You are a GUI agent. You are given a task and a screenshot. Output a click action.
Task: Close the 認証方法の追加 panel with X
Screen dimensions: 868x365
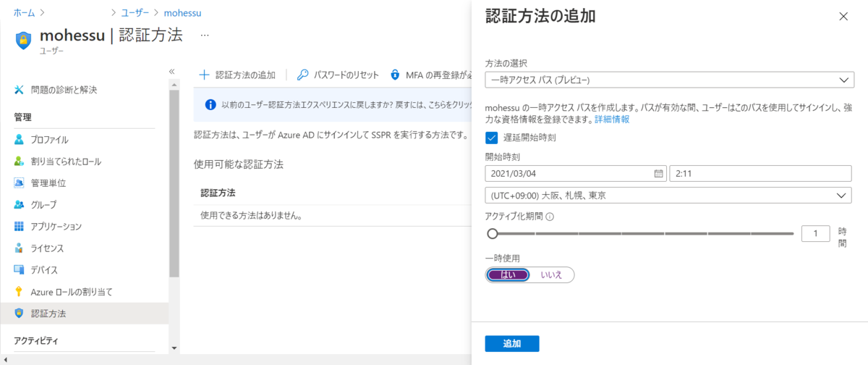point(843,17)
